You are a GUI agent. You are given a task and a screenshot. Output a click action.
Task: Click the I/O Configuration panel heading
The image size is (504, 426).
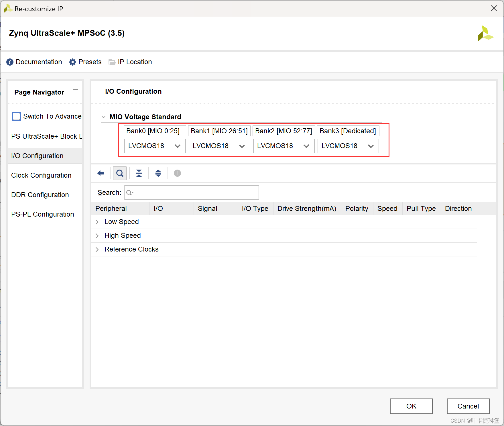[133, 91]
